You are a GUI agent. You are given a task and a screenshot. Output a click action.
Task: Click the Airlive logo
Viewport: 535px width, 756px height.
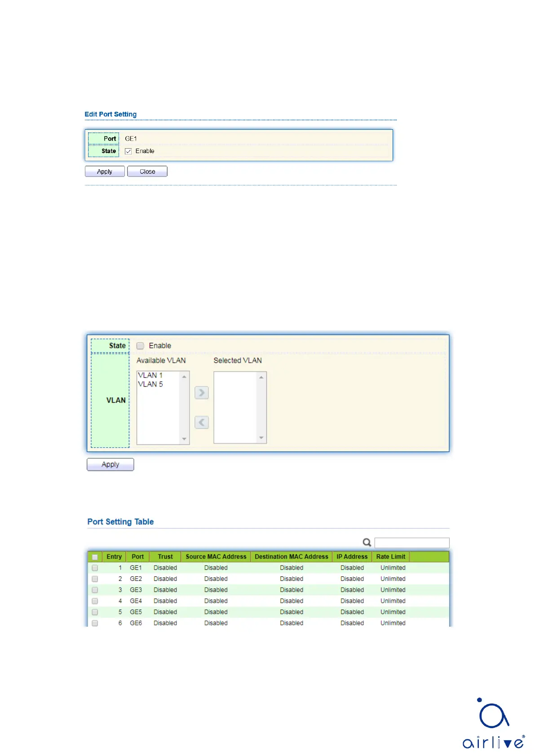coord(493,724)
